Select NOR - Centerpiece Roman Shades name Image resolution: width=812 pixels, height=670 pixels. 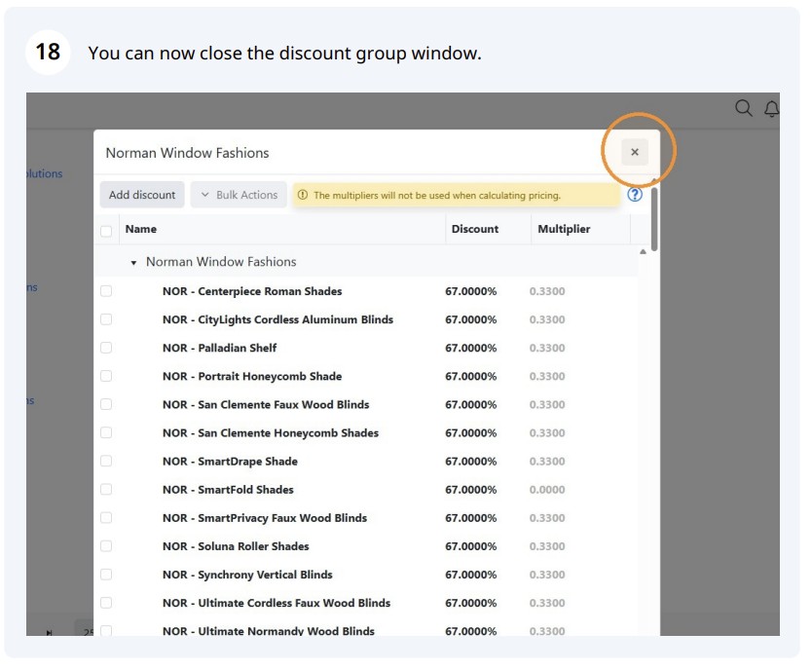(252, 291)
